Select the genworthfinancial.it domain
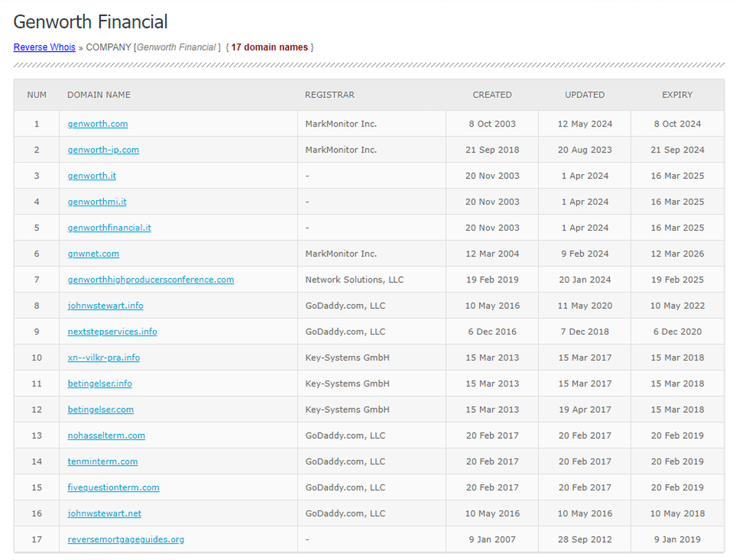Viewport: 736px width, 560px height. pyautogui.click(x=109, y=227)
